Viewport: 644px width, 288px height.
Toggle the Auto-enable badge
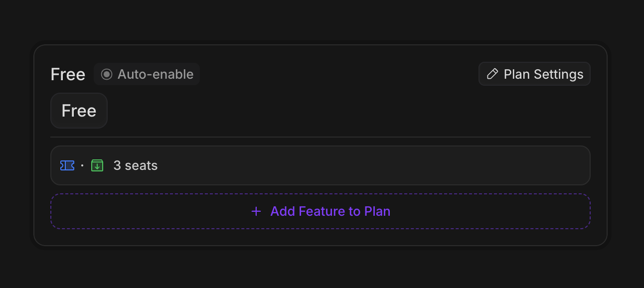click(147, 74)
